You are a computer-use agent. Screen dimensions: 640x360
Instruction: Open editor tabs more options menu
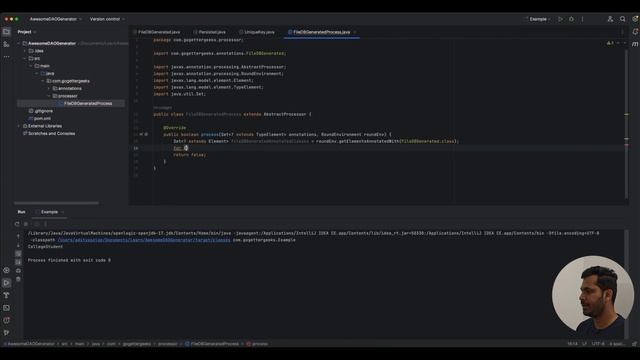(x=622, y=32)
